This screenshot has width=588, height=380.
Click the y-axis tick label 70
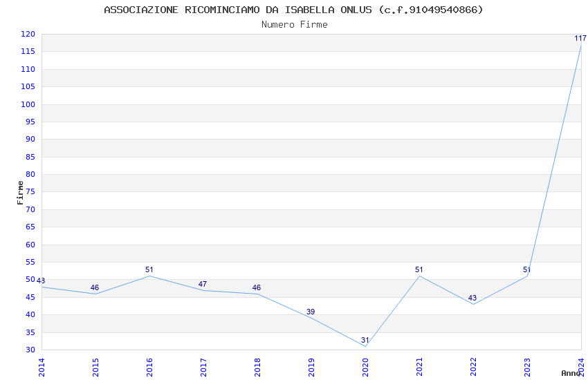(30, 209)
